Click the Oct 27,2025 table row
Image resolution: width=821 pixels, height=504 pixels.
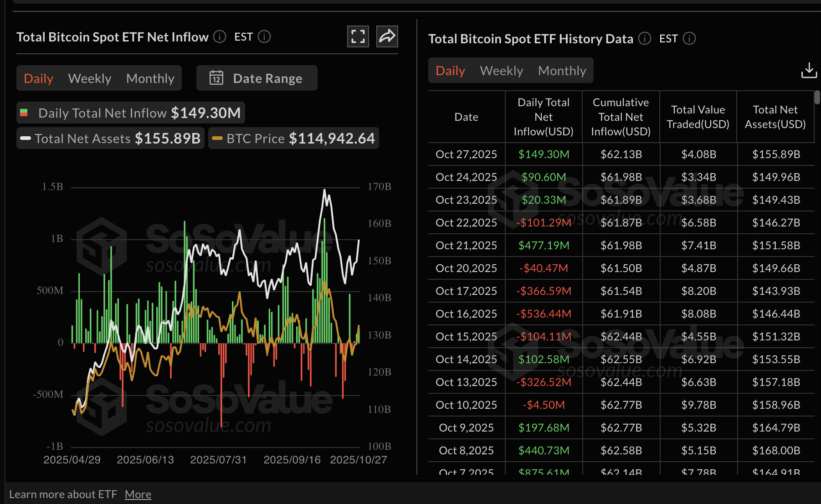coord(621,154)
